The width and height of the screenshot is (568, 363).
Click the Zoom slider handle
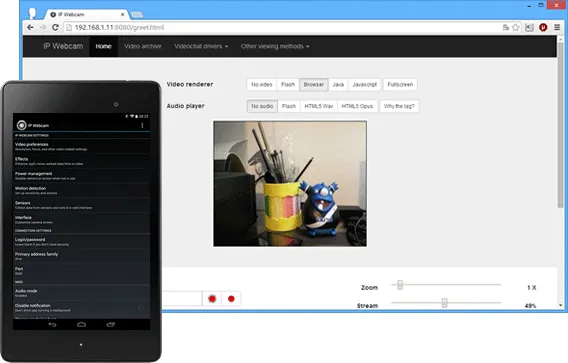coord(400,285)
